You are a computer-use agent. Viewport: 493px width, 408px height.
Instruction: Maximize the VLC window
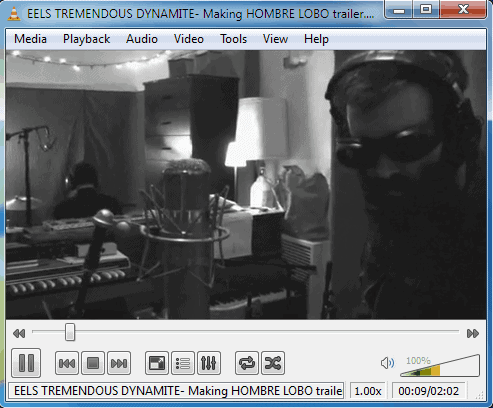point(426,9)
